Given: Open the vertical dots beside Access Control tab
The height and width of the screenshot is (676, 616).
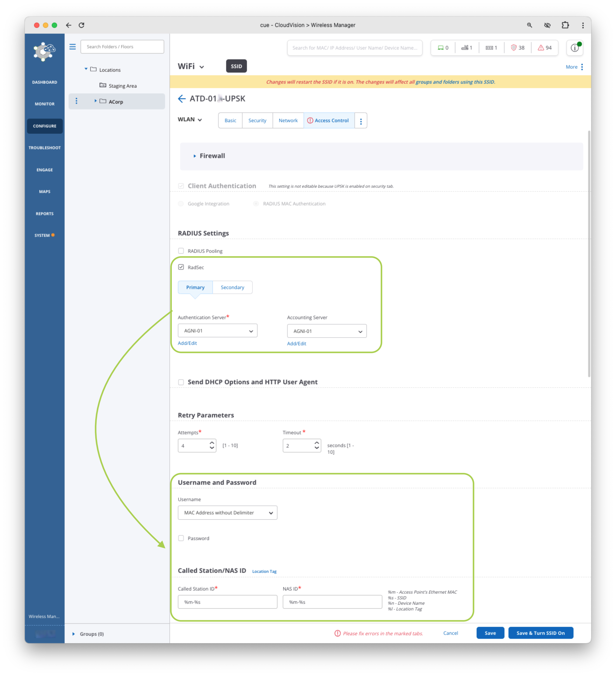Looking at the screenshot, I should point(361,121).
